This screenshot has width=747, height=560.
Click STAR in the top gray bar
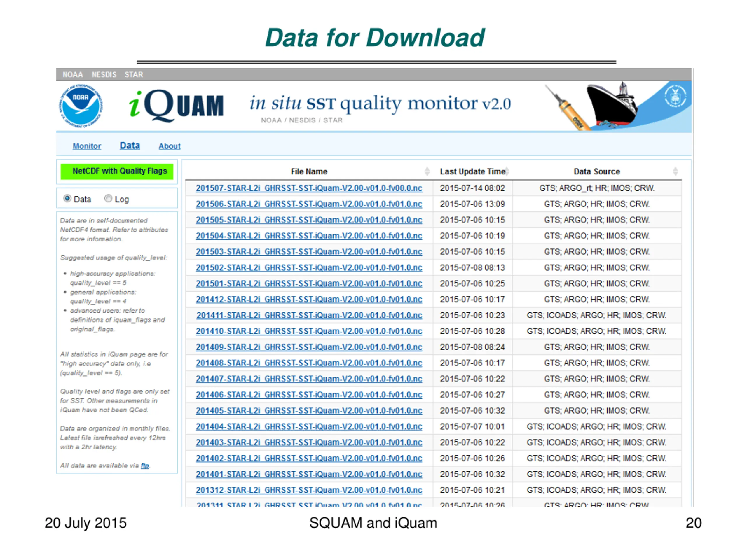134,75
